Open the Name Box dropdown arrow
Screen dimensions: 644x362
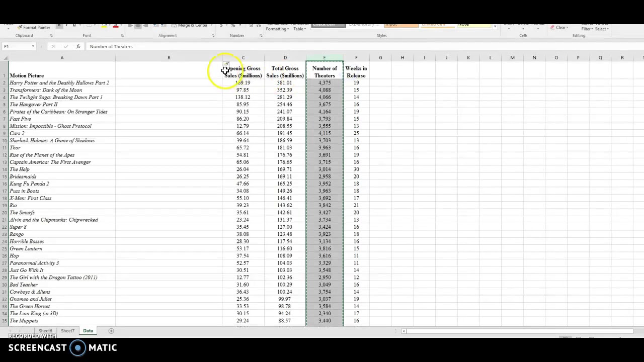point(33,46)
